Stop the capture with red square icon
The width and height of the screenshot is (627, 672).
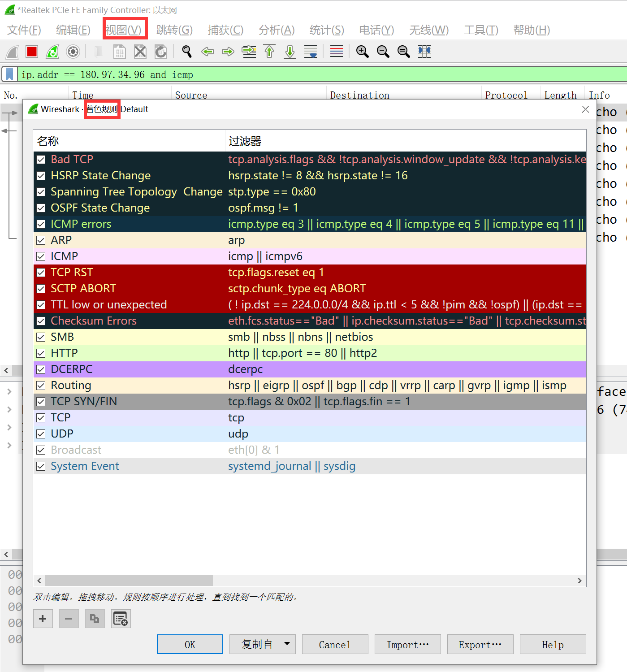pos(32,52)
